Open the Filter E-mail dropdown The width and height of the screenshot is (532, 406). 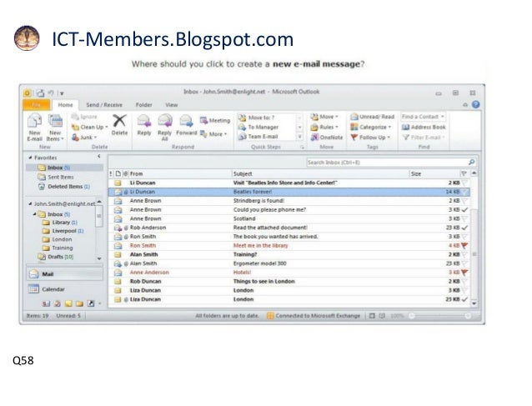point(423,137)
